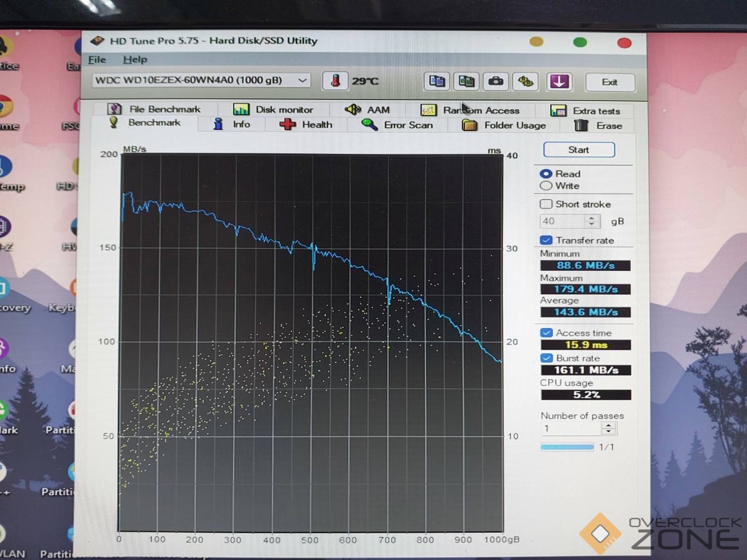Viewport: 747px width, 560px height.
Task: Click the Exit button
Action: click(609, 82)
